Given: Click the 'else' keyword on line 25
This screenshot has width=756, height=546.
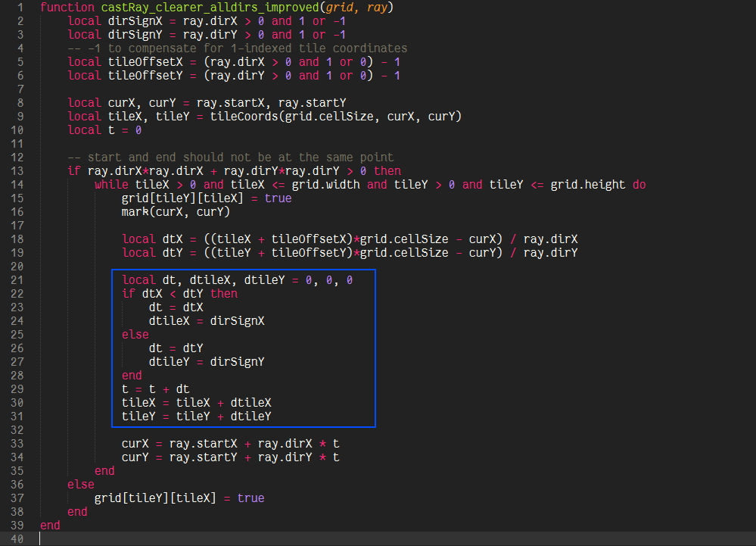Looking at the screenshot, I should click(x=135, y=335).
